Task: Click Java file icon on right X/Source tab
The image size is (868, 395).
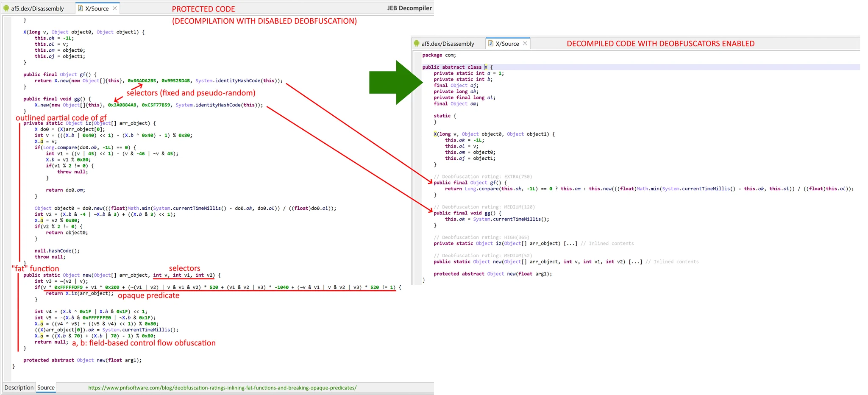Action: click(491, 44)
